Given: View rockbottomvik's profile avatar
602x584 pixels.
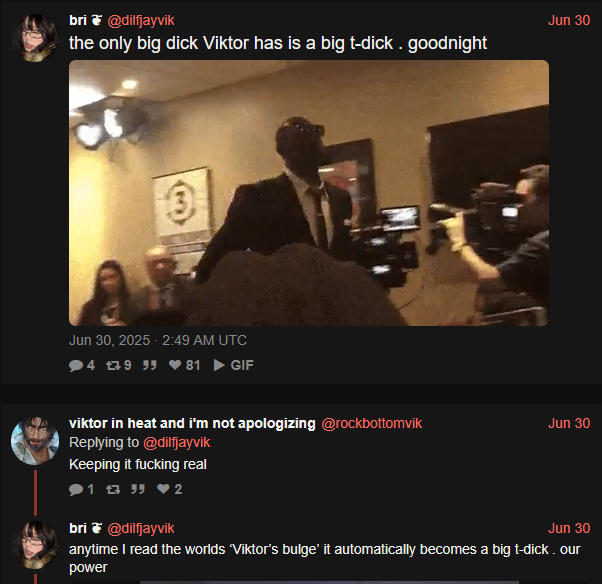Looking at the screenshot, I should (x=35, y=441).
